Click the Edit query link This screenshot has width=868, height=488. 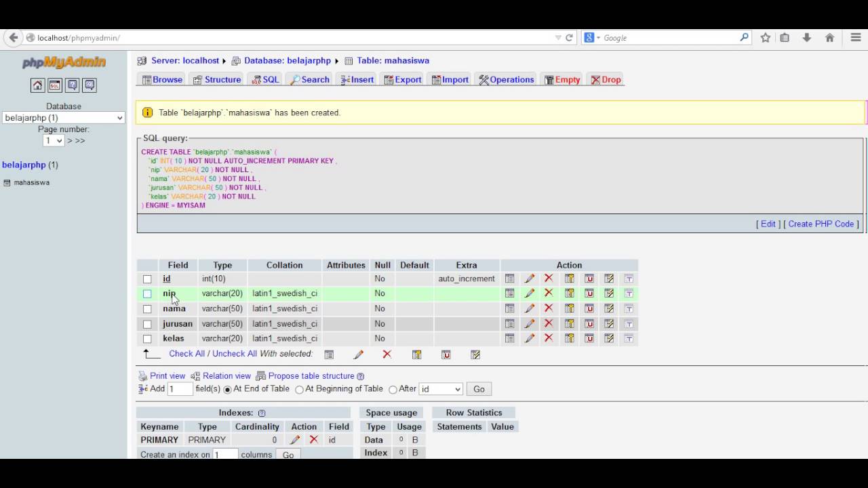(x=768, y=224)
